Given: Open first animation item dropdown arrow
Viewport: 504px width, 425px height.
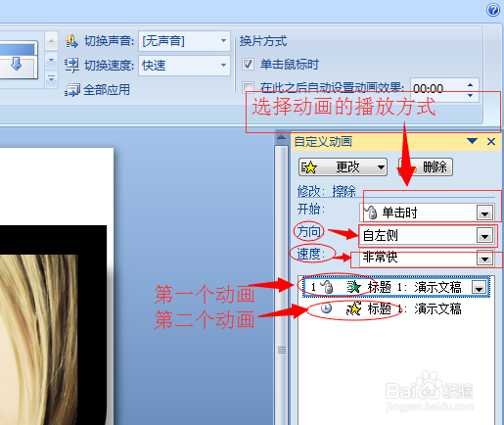Looking at the screenshot, I should [480, 288].
